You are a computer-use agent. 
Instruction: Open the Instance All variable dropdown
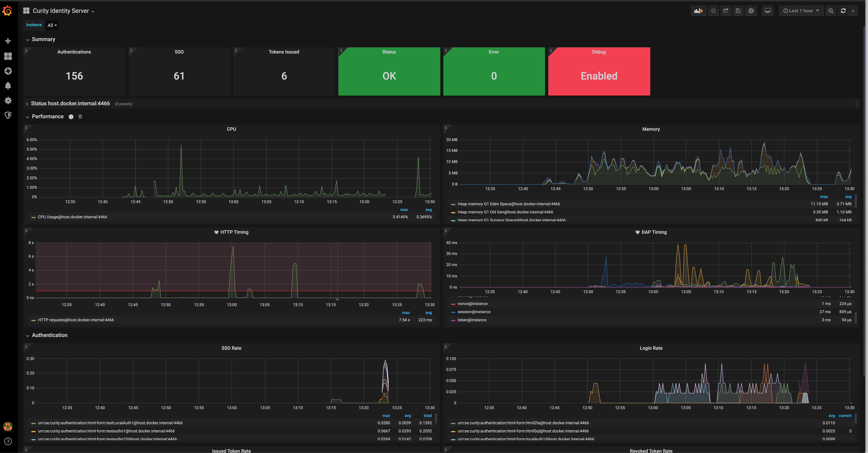pos(52,25)
